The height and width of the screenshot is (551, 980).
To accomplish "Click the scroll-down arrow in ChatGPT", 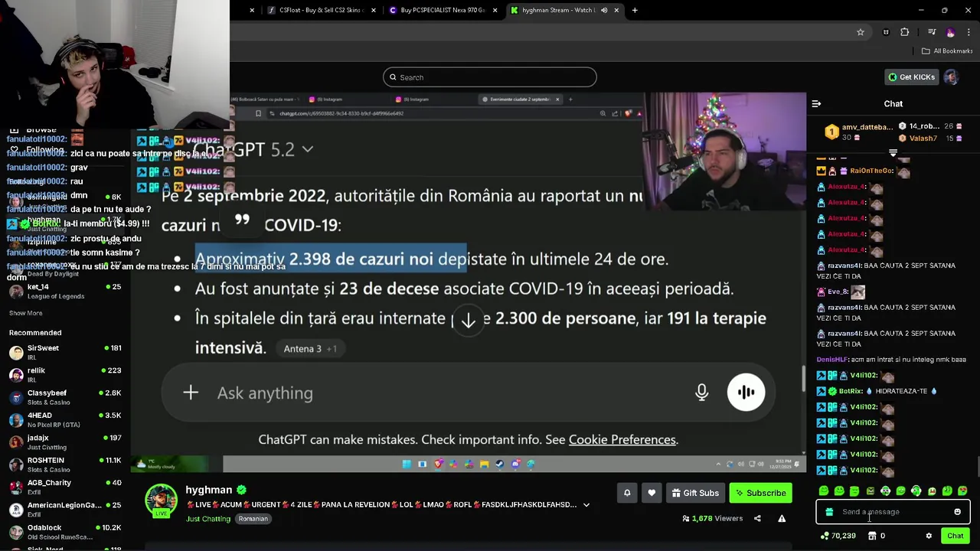I will [468, 321].
